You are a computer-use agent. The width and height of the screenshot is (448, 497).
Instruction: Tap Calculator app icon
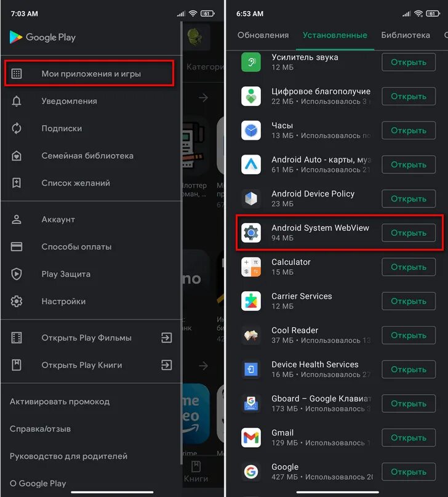click(x=251, y=267)
